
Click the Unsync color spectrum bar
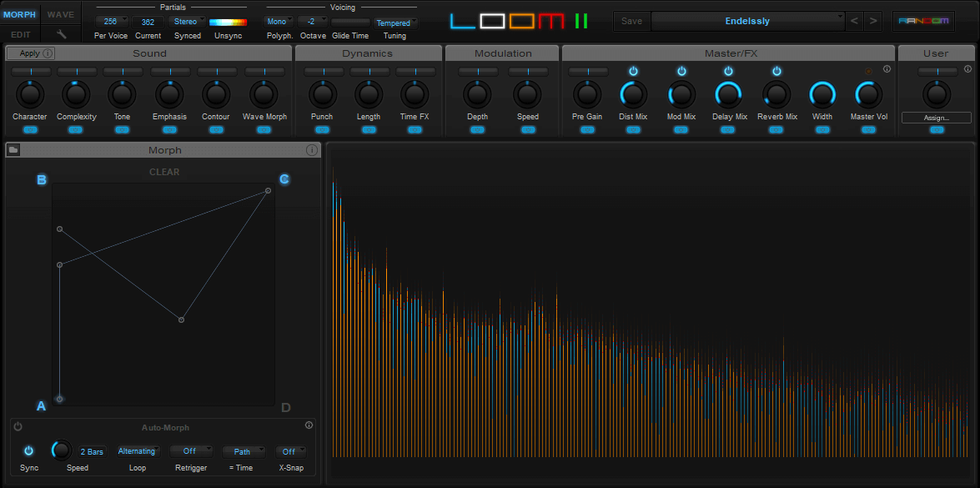point(229,22)
